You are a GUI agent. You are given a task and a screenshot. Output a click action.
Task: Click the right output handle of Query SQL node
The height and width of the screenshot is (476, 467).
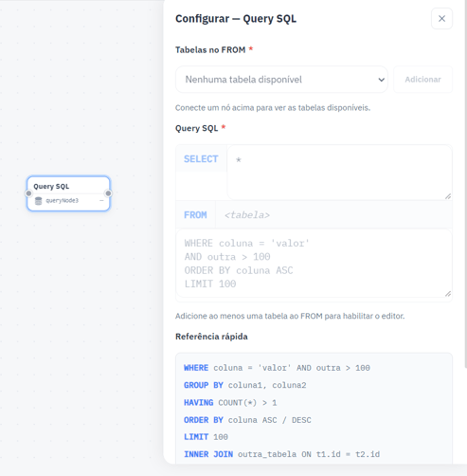coord(108,193)
